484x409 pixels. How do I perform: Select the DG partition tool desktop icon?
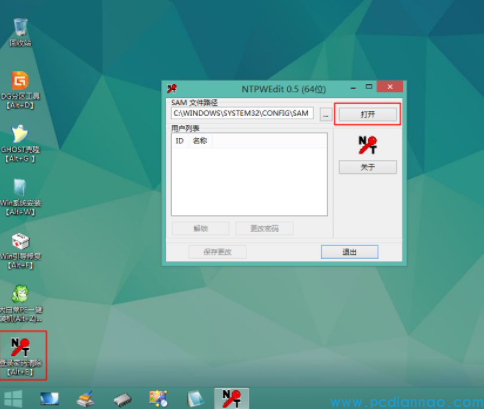(x=20, y=89)
